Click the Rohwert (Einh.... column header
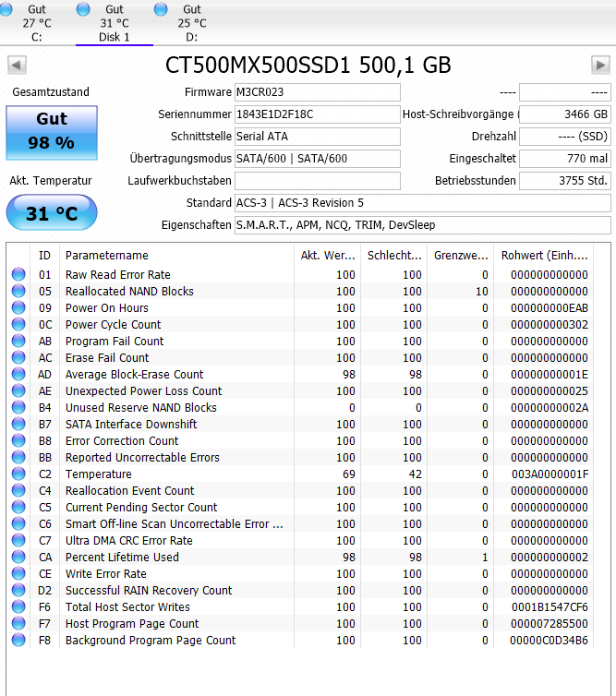This screenshot has width=616, height=696. click(544, 255)
